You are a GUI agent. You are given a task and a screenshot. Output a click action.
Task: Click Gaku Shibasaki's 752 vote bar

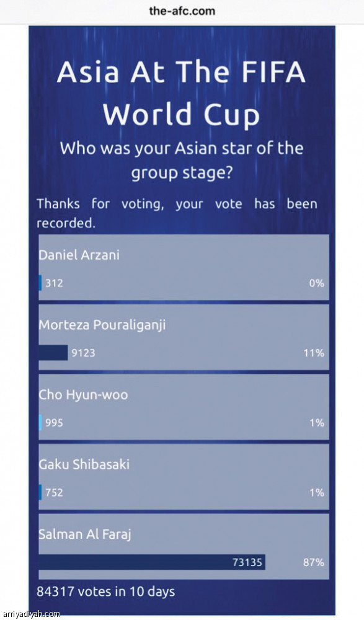point(40,492)
